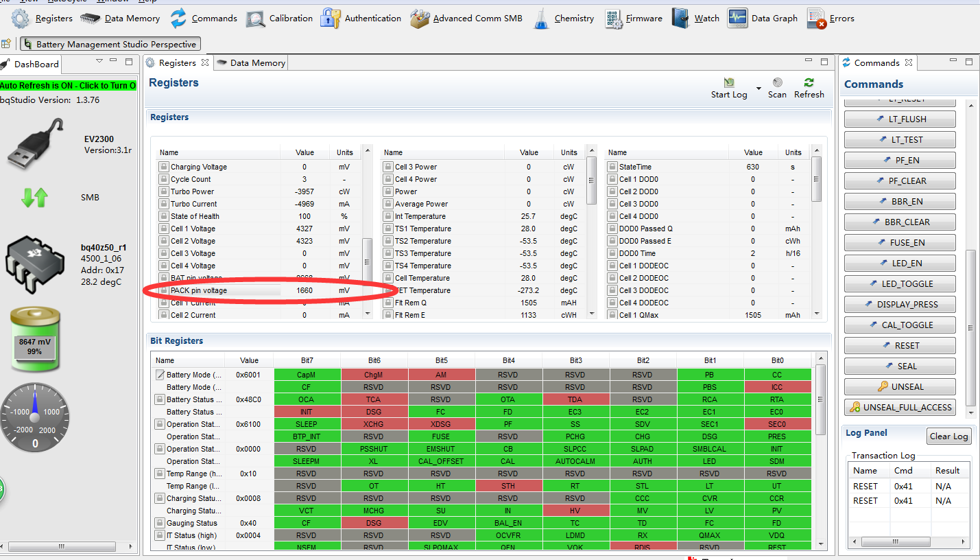This screenshot has width=980, height=560.
Task: Open the Firmware tool
Action: 634,19
